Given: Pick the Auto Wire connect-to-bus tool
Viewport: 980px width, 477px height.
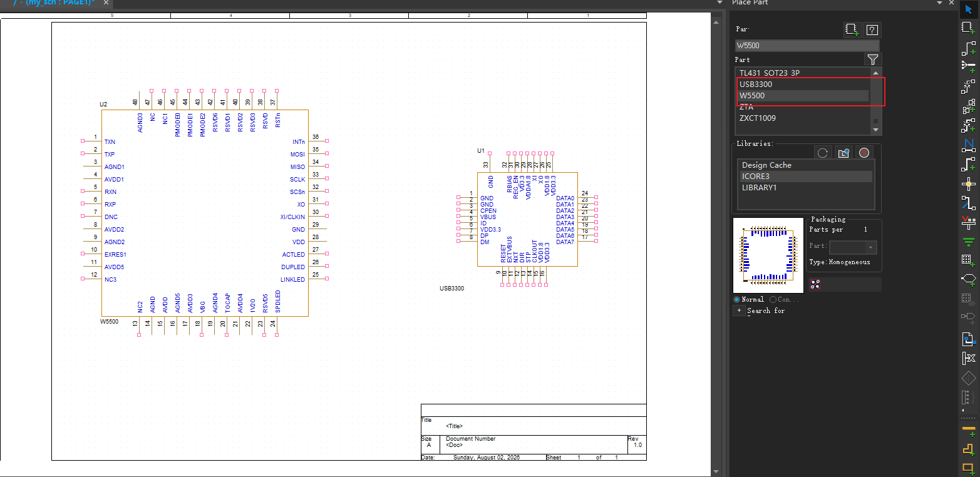Looking at the screenshot, I should (969, 125).
